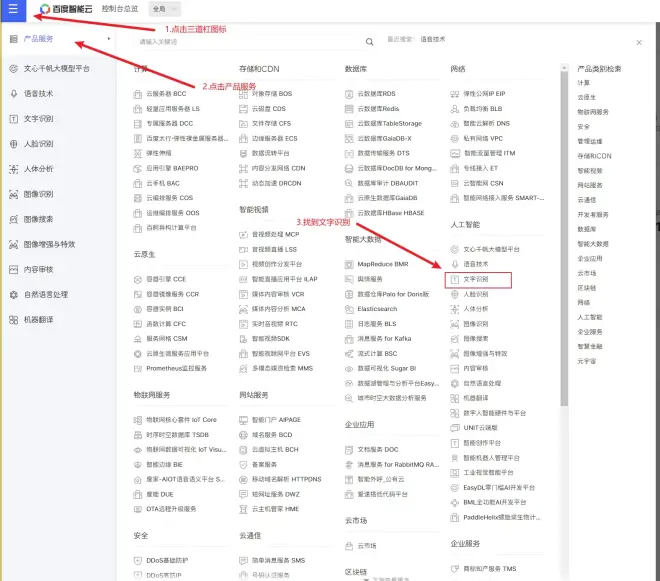The width and height of the screenshot is (660, 581).
Task: Click the icon beside sidebar 图像搜索
Action: point(13,219)
